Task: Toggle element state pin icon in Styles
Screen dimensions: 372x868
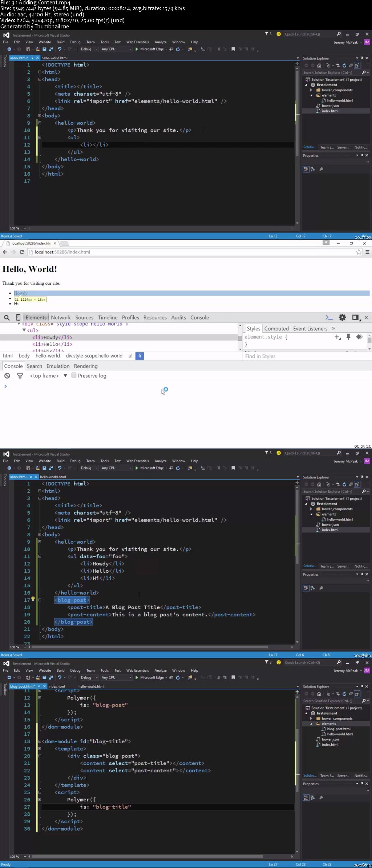Action: (x=348, y=337)
